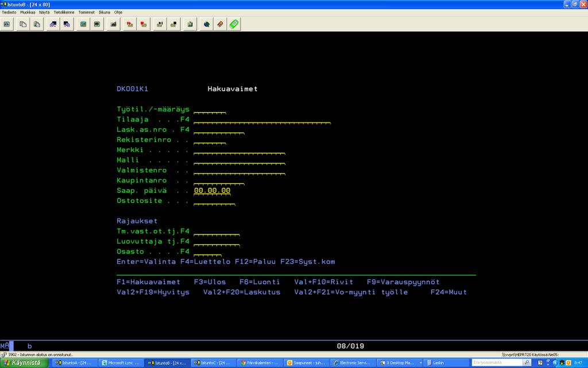
Task: Click the Paste clipboard toolbar icon
Action: tap(37, 24)
